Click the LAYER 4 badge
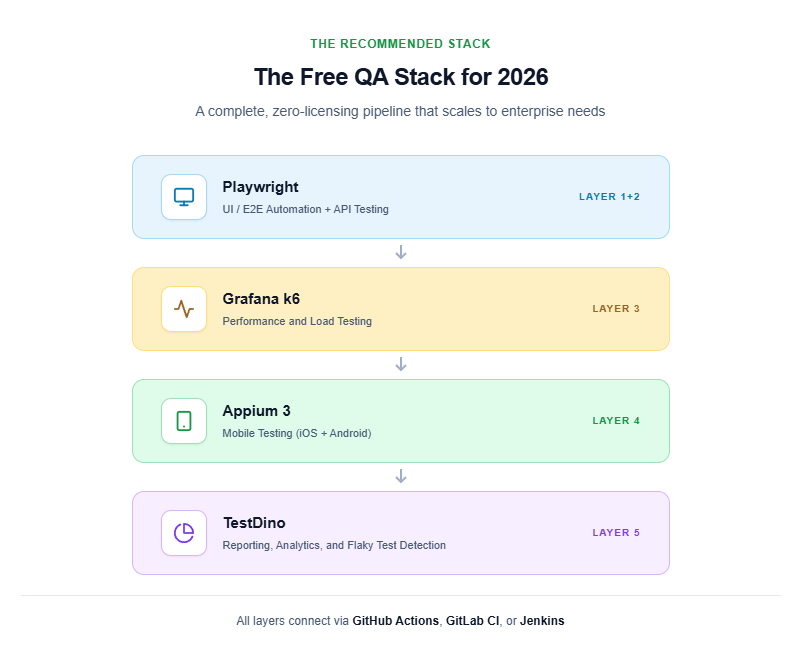The height and width of the screenshot is (646, 799). pyautogui.click(x=616, y=421)
